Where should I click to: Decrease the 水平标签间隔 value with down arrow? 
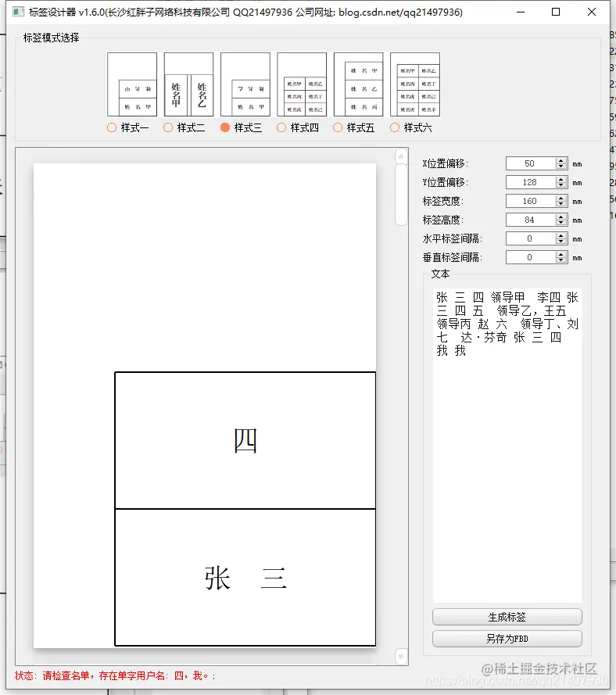click(x=561, y=242)
